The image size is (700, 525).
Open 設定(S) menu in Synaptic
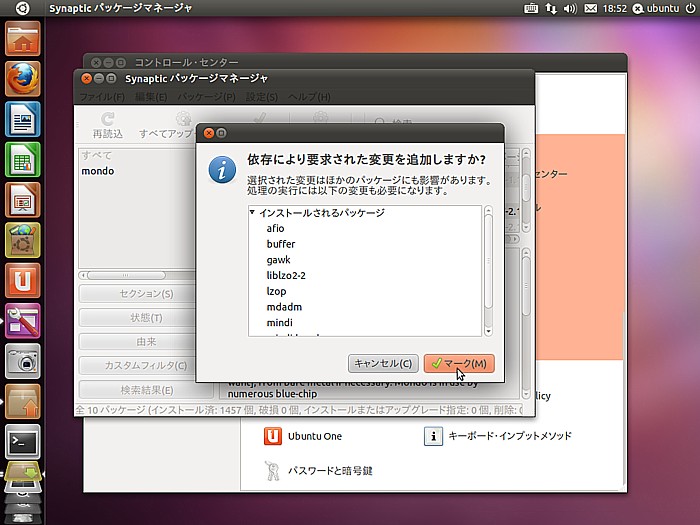[262, 97]
